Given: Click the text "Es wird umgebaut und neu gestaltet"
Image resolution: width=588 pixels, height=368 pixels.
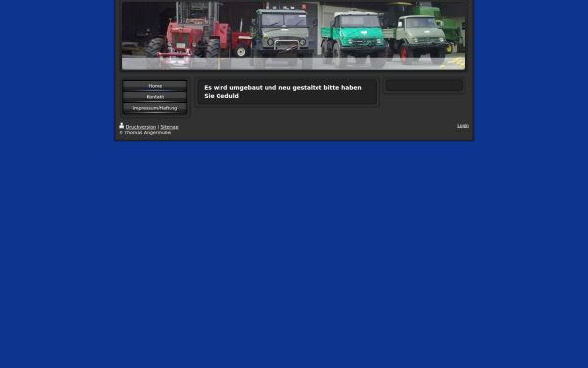Looking at the screenshot, I should pyautogui.click(x=263, y=88).
